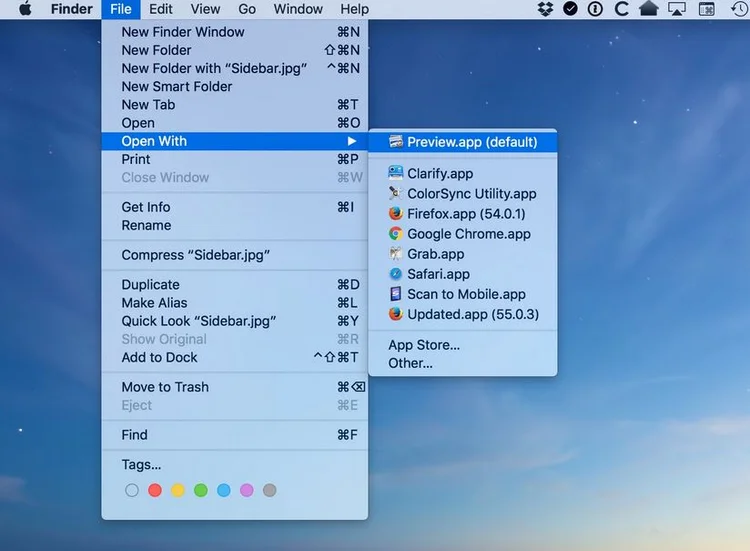This screenshot has width=750, height=551.
Task: Apply the green tag color
Action: coord(200,490)
